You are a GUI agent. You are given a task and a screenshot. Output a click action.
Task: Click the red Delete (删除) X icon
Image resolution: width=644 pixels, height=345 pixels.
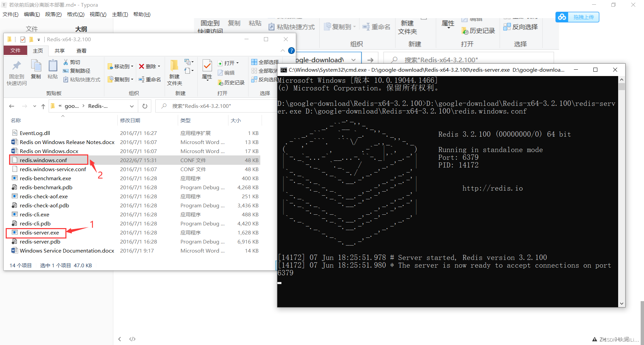142,66
